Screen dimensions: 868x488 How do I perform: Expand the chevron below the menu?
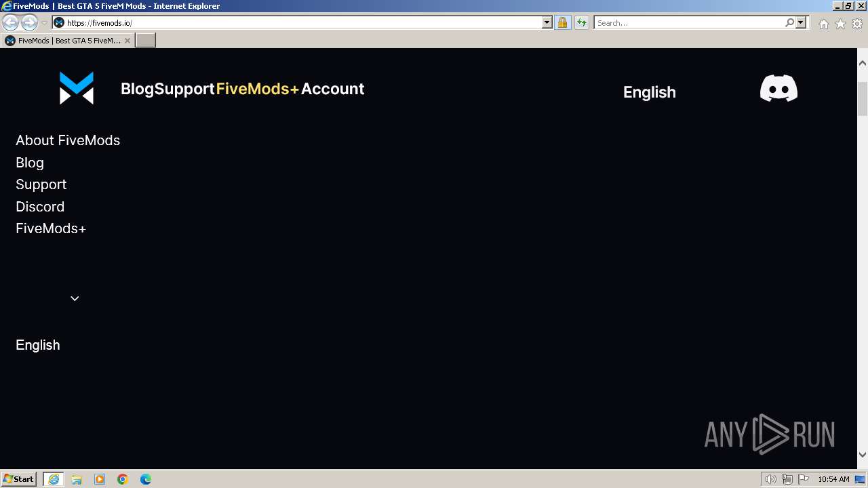click(x=75, y=298)
